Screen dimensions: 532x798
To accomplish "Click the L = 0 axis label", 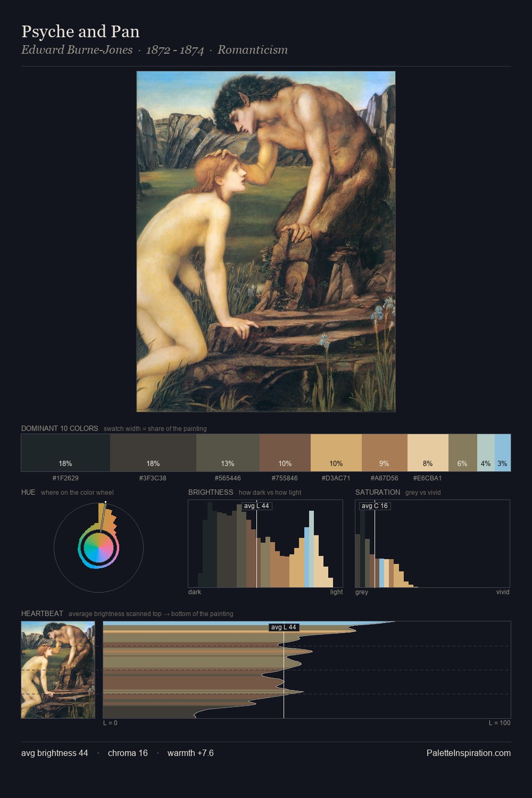I will [x=110, y=722].
